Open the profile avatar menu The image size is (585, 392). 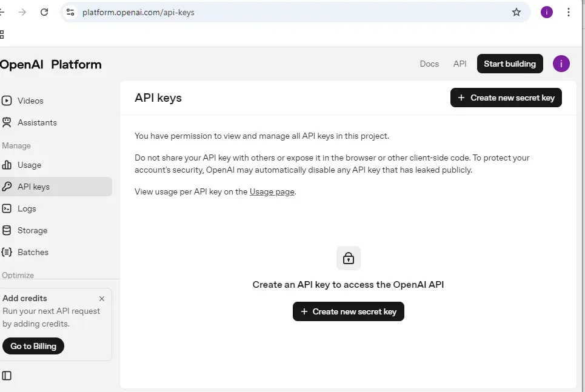[x=561, y=64]
